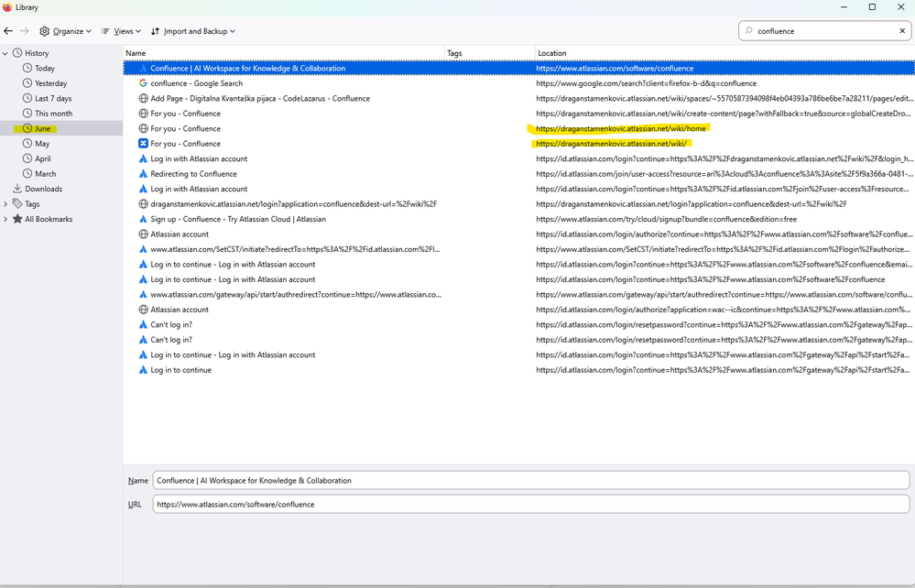Click Atlassian icon of Redirecting to Confluence
The image size is (915, 588).
pos(143,174)
